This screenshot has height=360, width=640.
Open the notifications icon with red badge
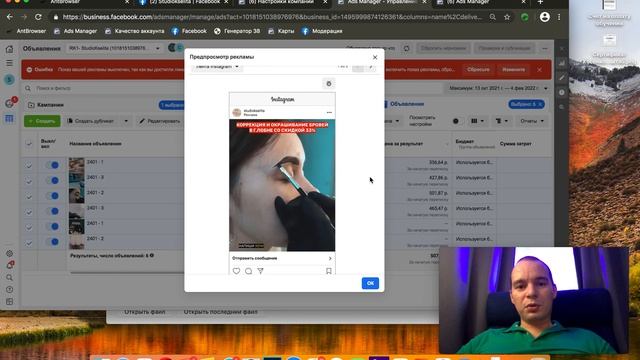(x=10, y=103)
